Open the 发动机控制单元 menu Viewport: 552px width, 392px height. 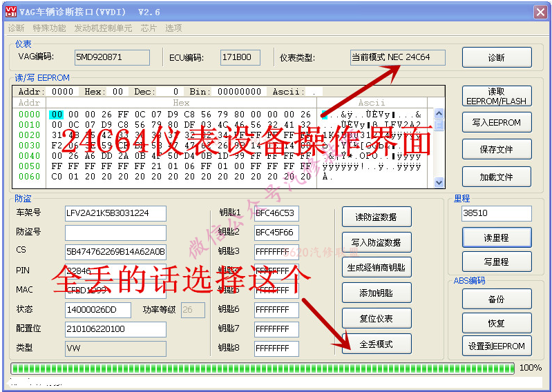pyautogui.click(x=103, y=28)
